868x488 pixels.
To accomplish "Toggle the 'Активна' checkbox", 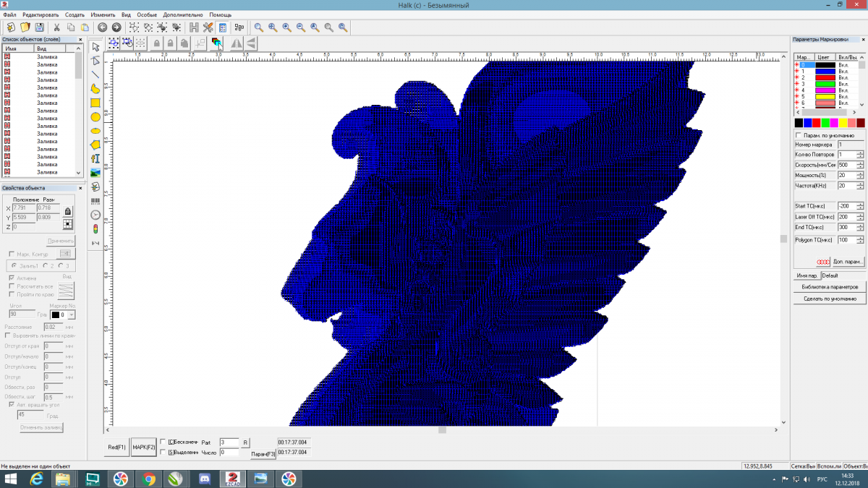I will pyautogui.click(x=11, y=278).
